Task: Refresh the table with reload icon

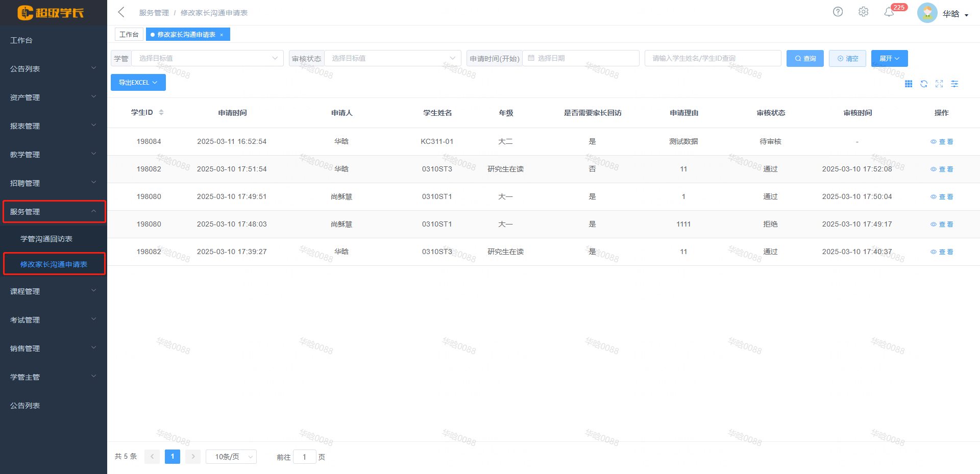Action: 924,84
